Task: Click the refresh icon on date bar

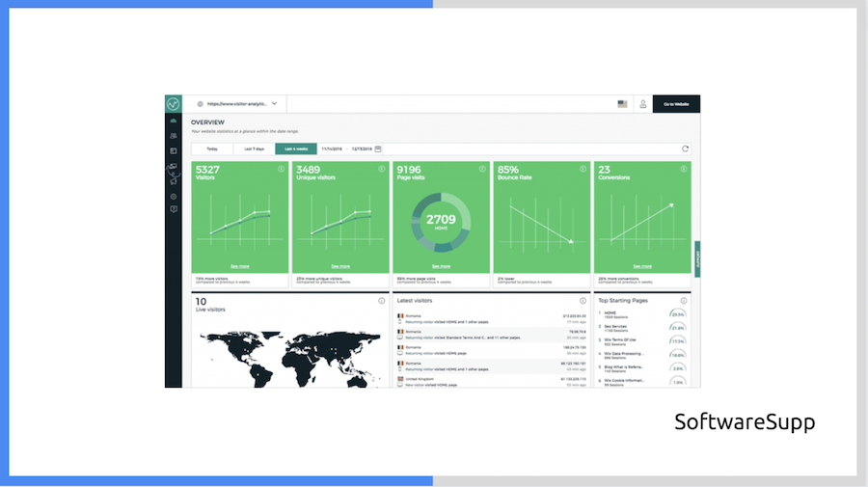Action: click(686, 149)
